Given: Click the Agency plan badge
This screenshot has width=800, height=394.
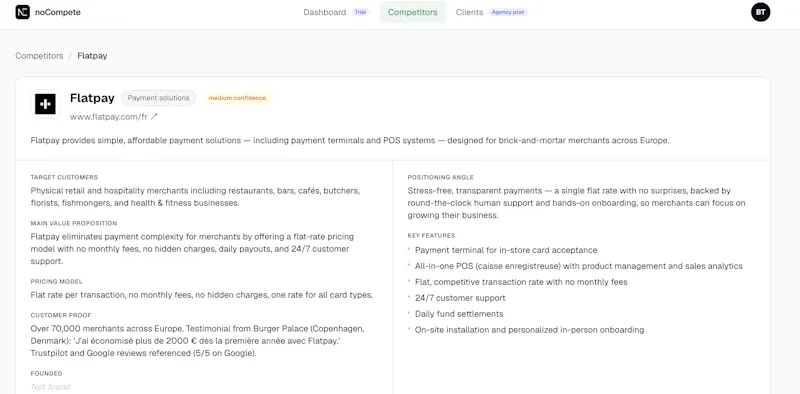Looking at the screenshot, I should coord(508,12).
